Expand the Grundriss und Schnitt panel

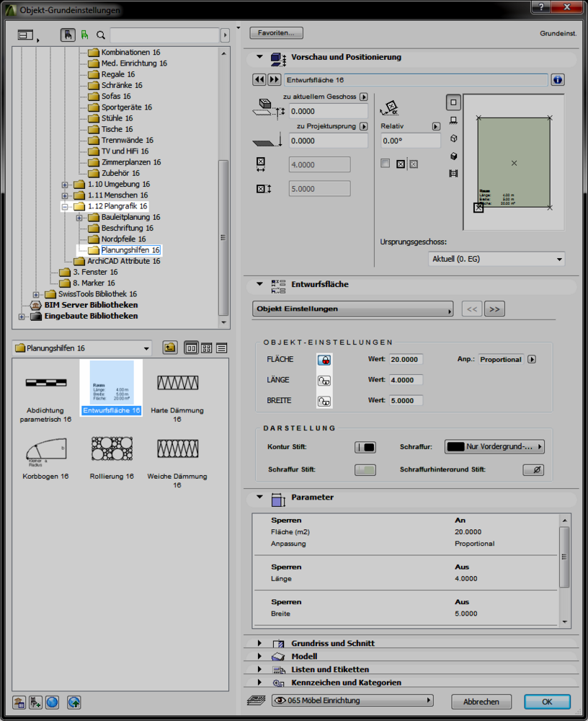point(259,643)
